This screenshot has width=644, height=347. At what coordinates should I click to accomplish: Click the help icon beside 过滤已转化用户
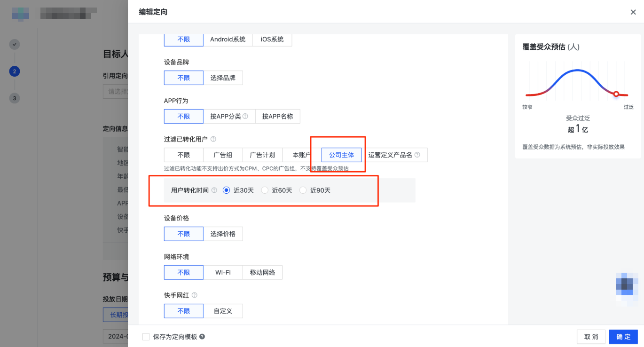coord(214,139)
